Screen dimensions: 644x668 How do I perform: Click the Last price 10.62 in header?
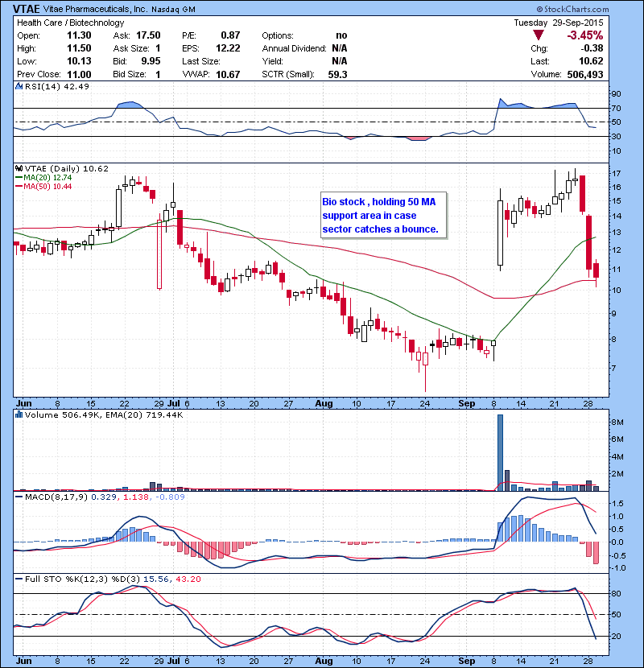pyautogui.click(x=591, y=61)
